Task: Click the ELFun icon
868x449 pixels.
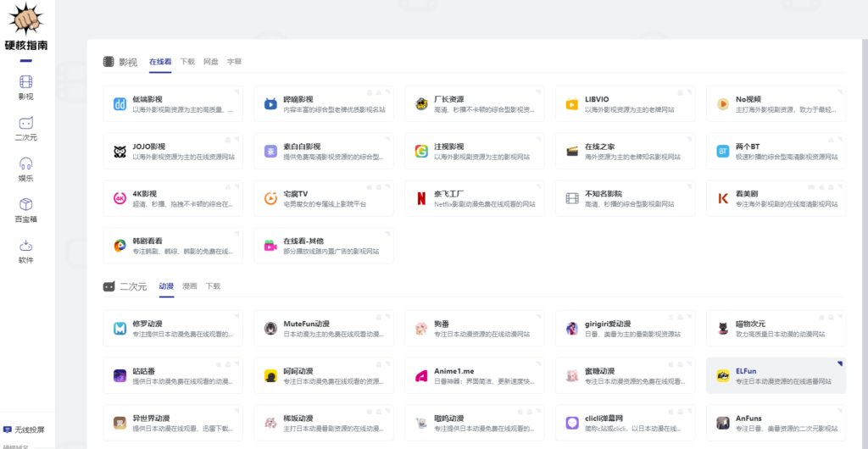Action: tap(723, 376)
